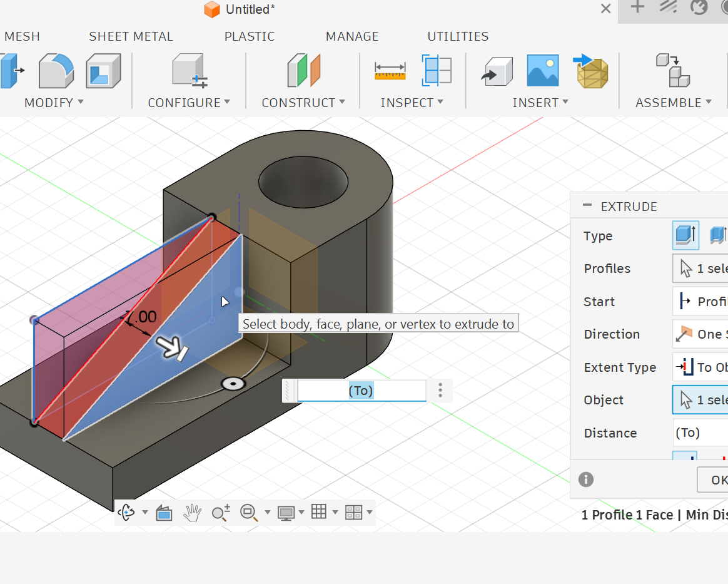The image size is (728, 584).
Task: Expand the Display Settings dropdown arrow
Action: point(301,513)
